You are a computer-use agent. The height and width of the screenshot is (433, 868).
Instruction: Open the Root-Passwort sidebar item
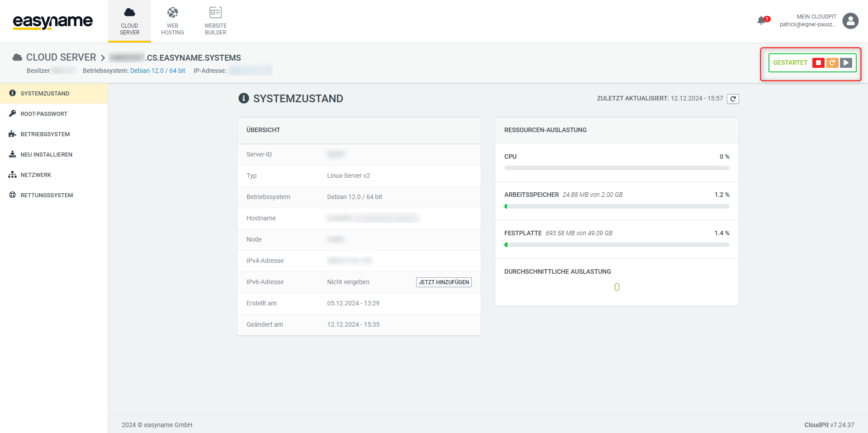coord(44,114)
